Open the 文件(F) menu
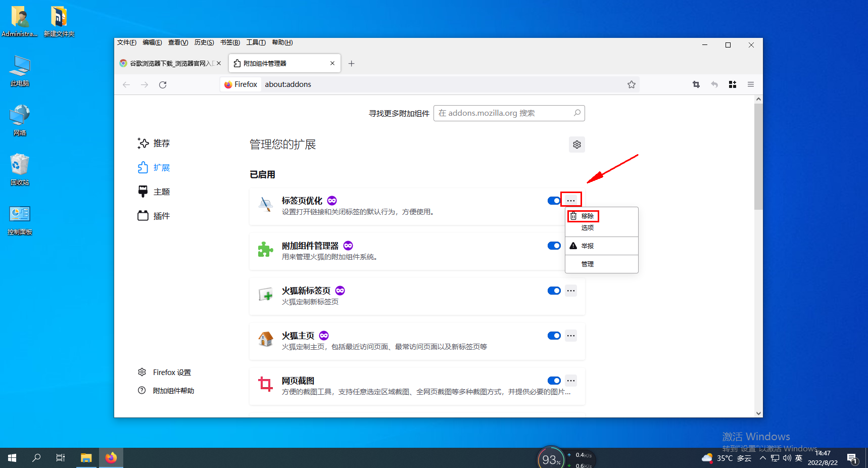The image size is (868, 468). [127, 42]
